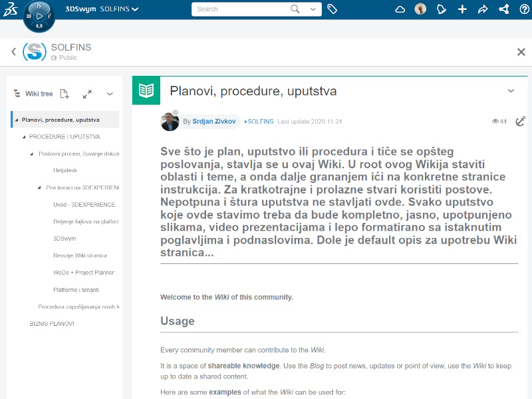Add a new wiki page icon
This screenshot has height=399, width=532.
[x=65, y=94]
